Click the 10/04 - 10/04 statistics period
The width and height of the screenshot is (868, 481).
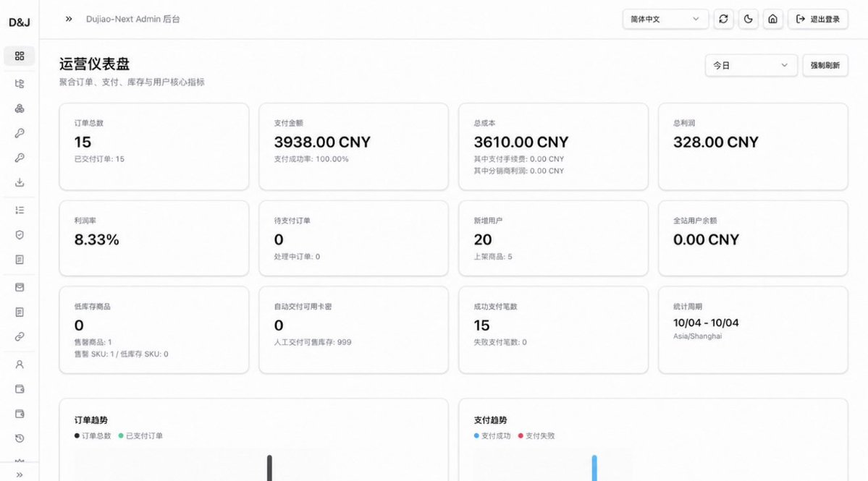click(x=706, y=323)
